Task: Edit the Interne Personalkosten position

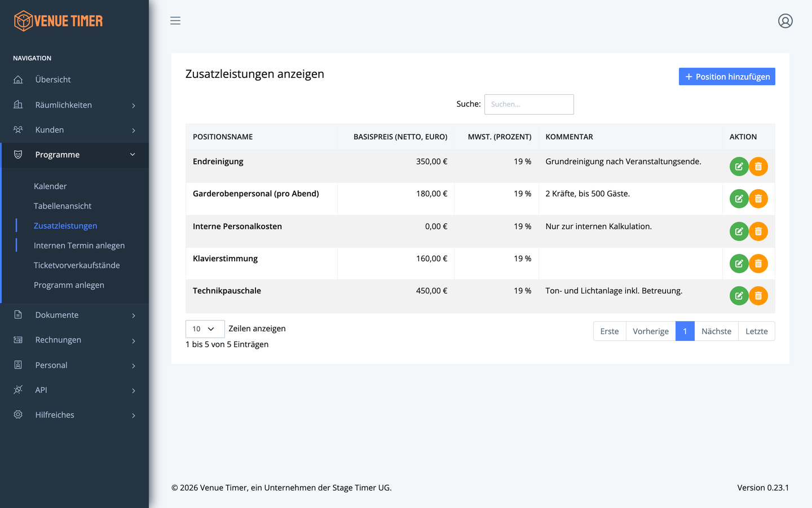Action: (739, 231)
